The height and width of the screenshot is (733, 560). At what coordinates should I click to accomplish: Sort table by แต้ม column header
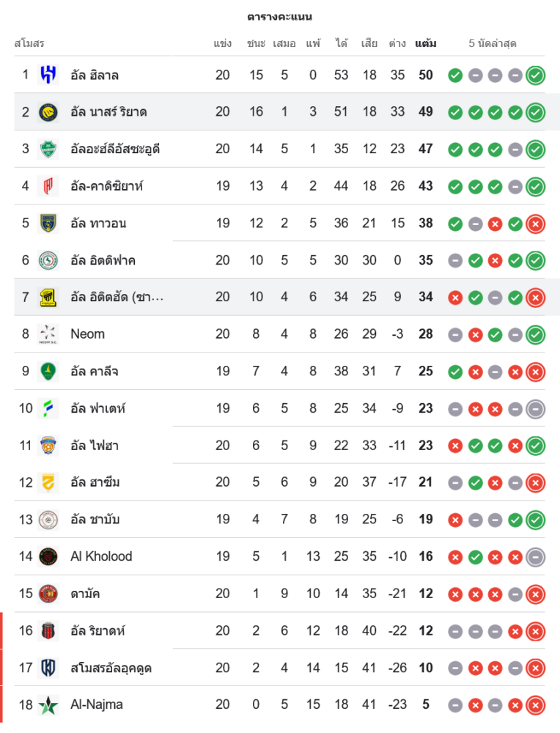pos(425,43)
